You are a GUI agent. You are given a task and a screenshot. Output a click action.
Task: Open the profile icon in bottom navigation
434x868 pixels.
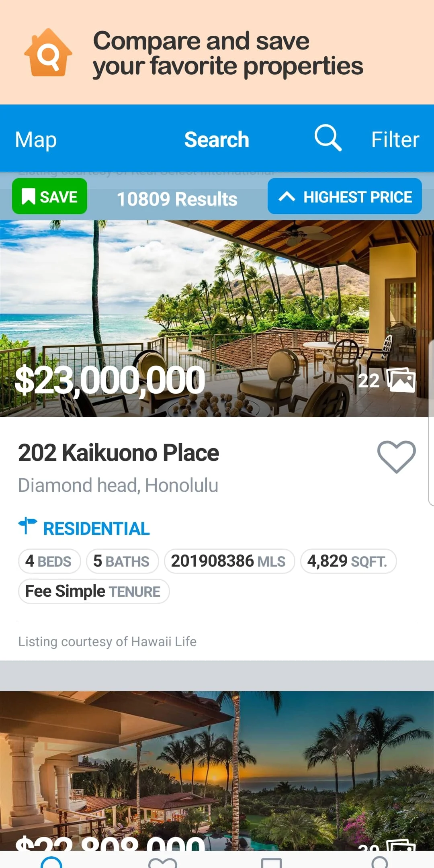click(x=379, y=862)
